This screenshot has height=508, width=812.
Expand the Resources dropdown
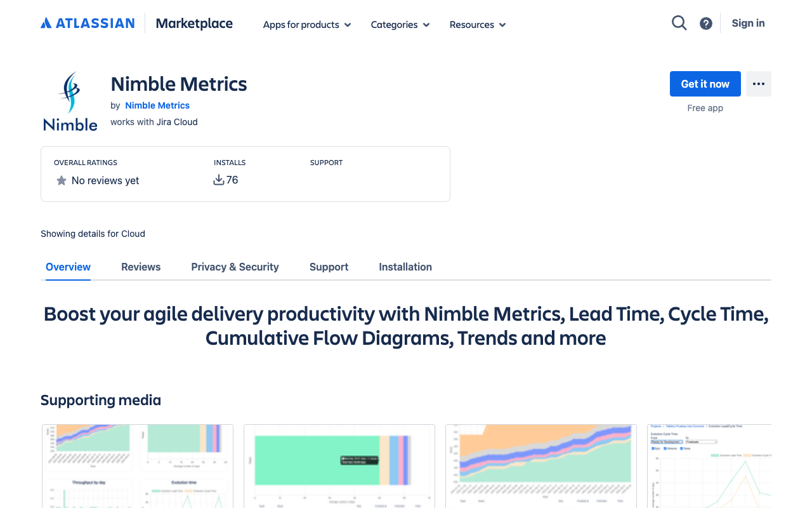478,25
